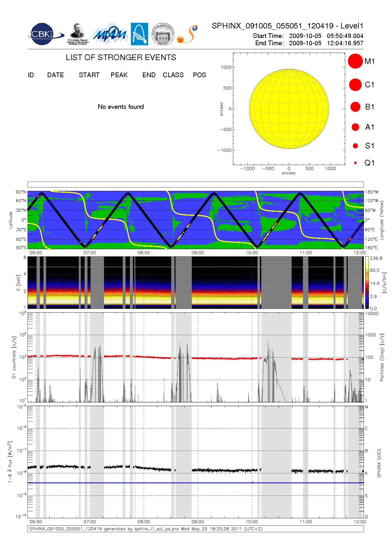Click the blue GOES axis label
The width and height of the screenshot is (392, 555).
[379, 454]
